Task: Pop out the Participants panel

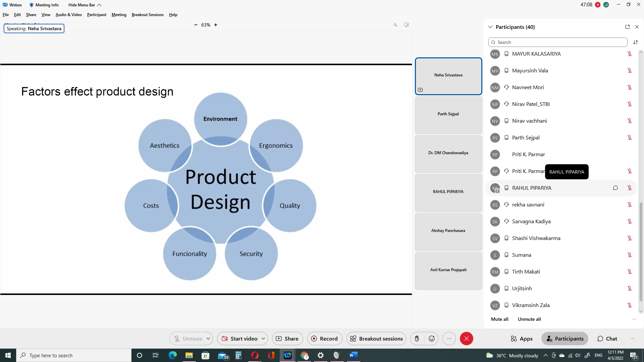Action: [628, 27]
